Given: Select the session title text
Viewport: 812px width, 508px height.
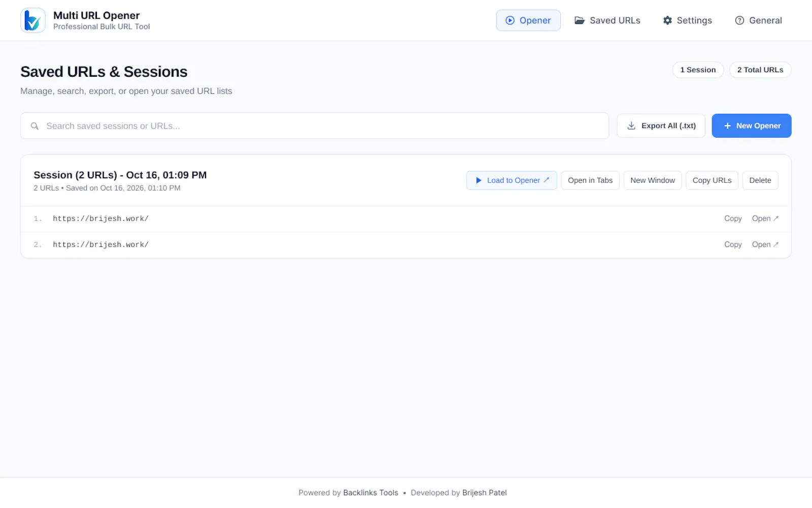Looking at the screenshot, I should [x=120, y=175].
